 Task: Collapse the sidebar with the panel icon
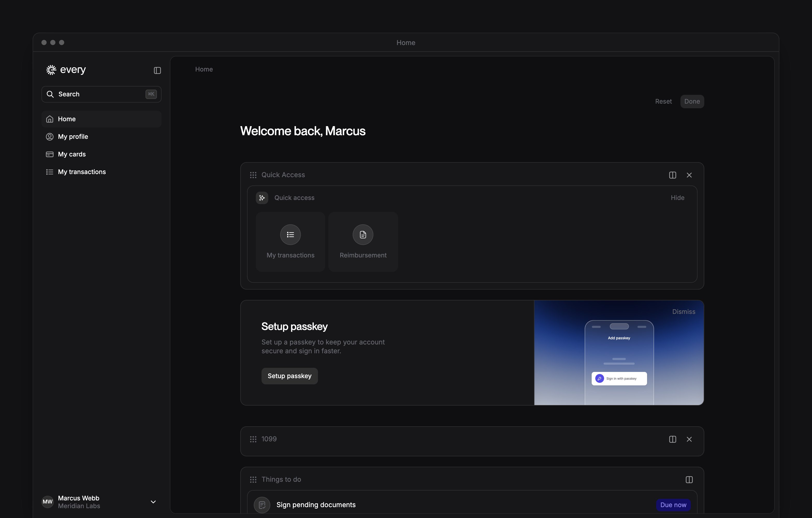157,70
